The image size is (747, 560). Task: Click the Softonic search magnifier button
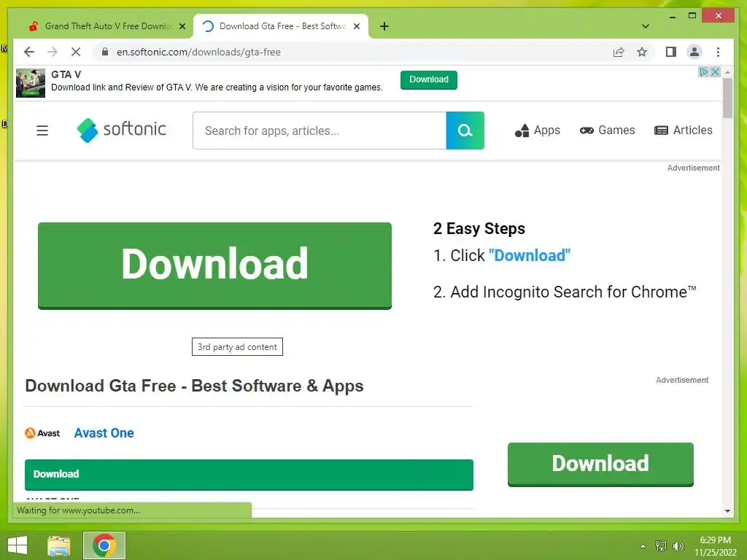(x=465, y=131)
